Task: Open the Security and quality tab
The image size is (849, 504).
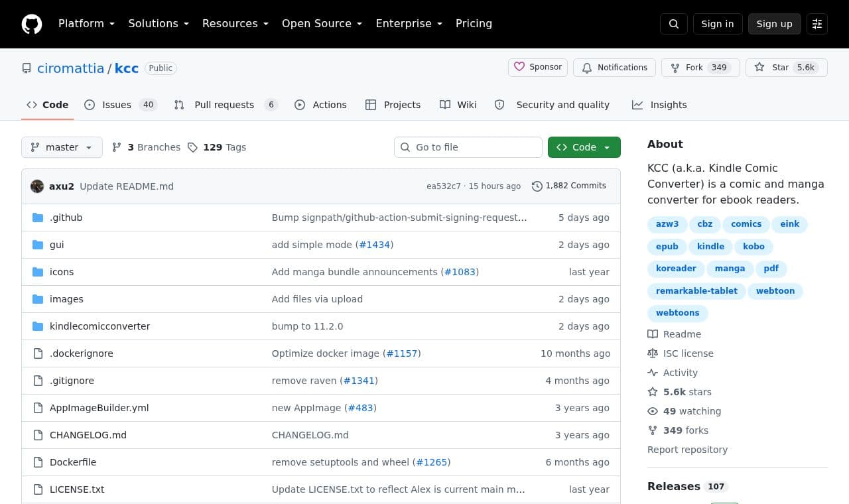Action: 552,105
